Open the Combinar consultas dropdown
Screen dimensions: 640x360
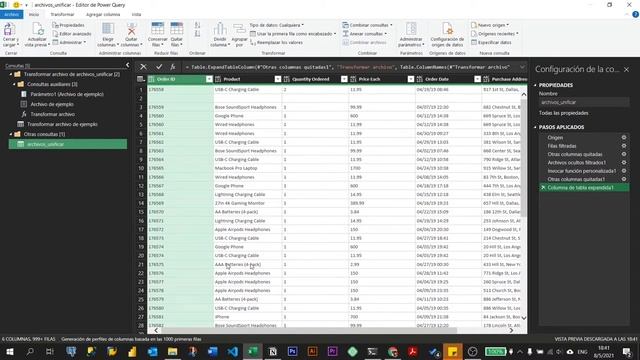[x=367, y=25]
